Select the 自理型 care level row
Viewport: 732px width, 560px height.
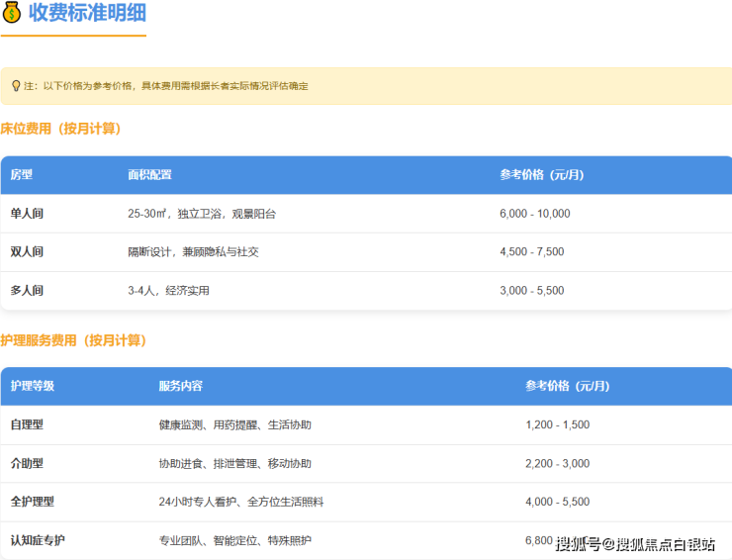pos(27,424)
